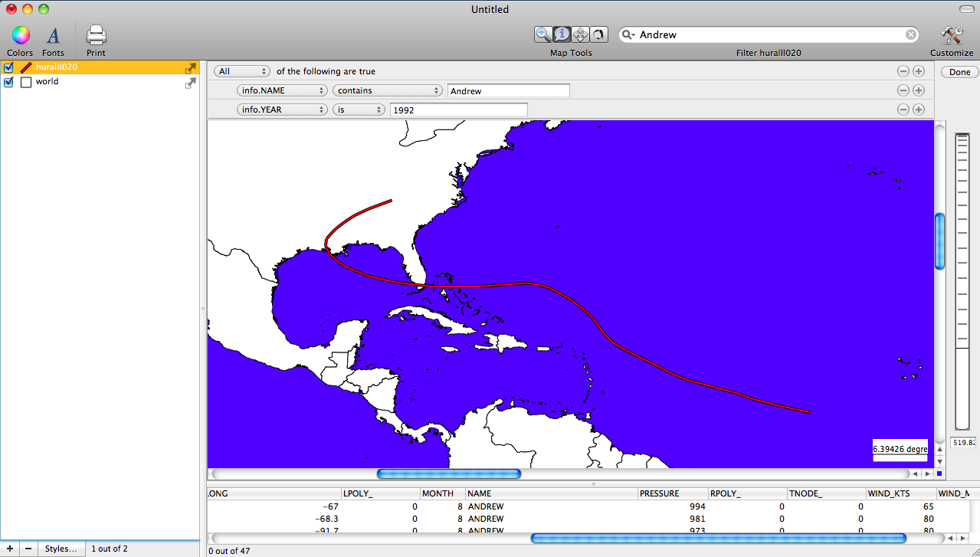
Task: Open the info.YEAR field dropdown
Action: [x=282, y=109]
